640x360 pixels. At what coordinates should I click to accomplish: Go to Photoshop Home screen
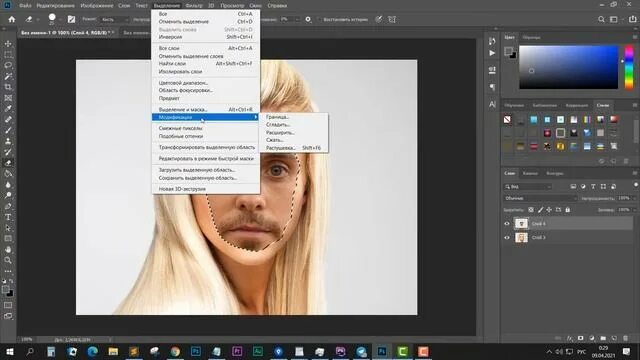point(12,19)
